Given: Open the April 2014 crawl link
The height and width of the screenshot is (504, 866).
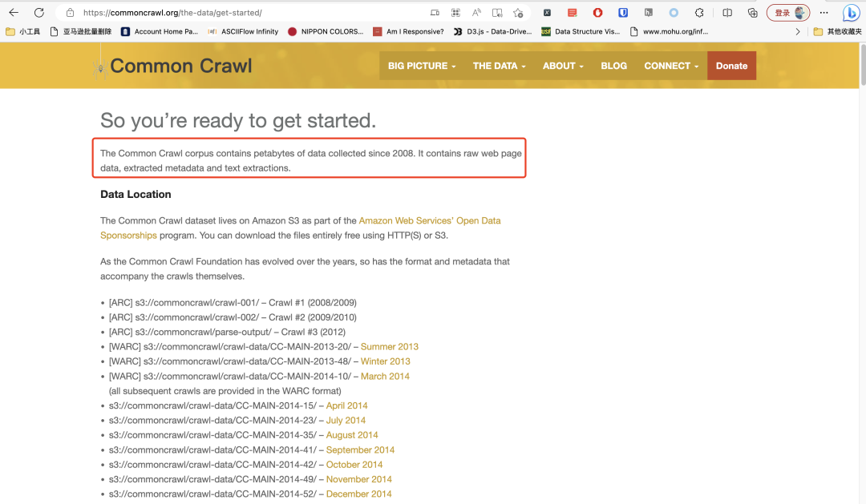Looking at the screenshot, I should point(347,405).
